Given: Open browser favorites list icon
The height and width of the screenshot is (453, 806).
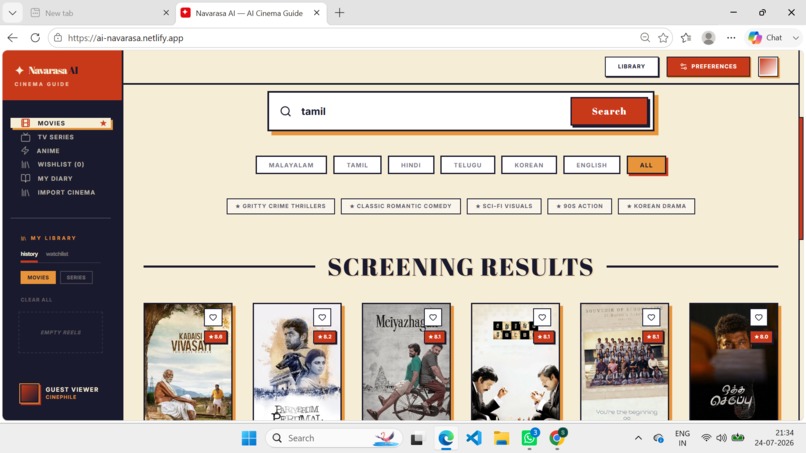Looking at the screenshot, I should pyautogui.click(x=686, y=38).
